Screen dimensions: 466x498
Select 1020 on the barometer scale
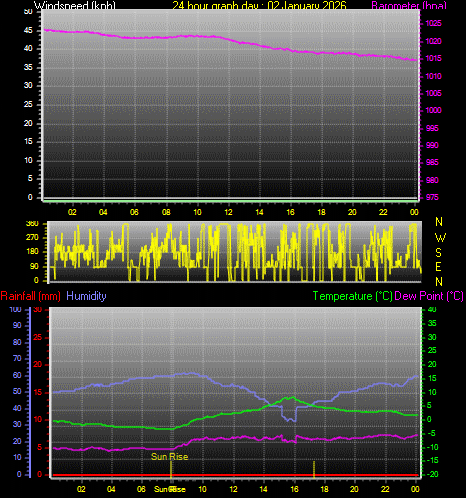tap(433, 41)
